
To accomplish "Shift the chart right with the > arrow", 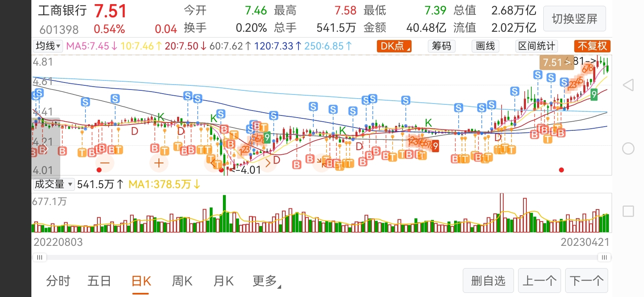I will click(x=268, y=163).
